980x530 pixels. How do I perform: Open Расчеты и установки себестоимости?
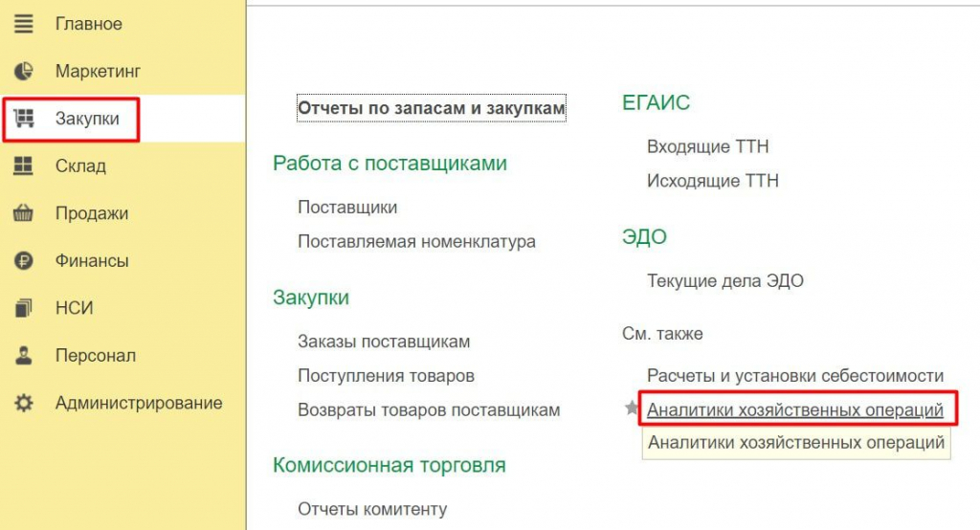point(795,376)
